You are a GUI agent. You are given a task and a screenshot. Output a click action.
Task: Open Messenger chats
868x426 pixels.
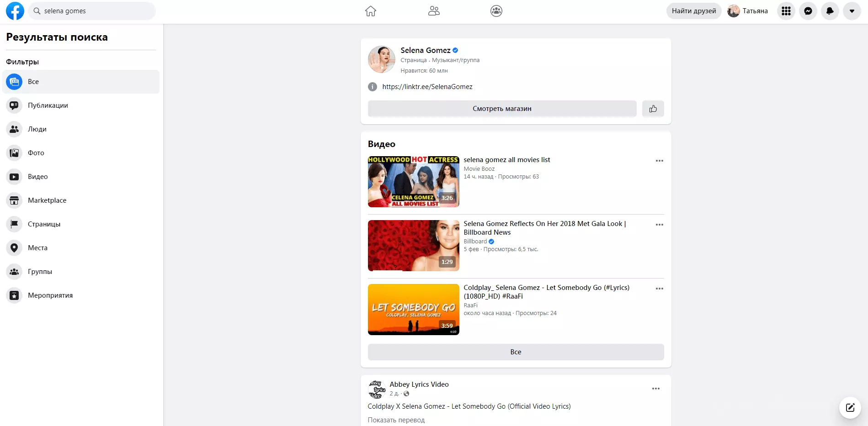808,11
